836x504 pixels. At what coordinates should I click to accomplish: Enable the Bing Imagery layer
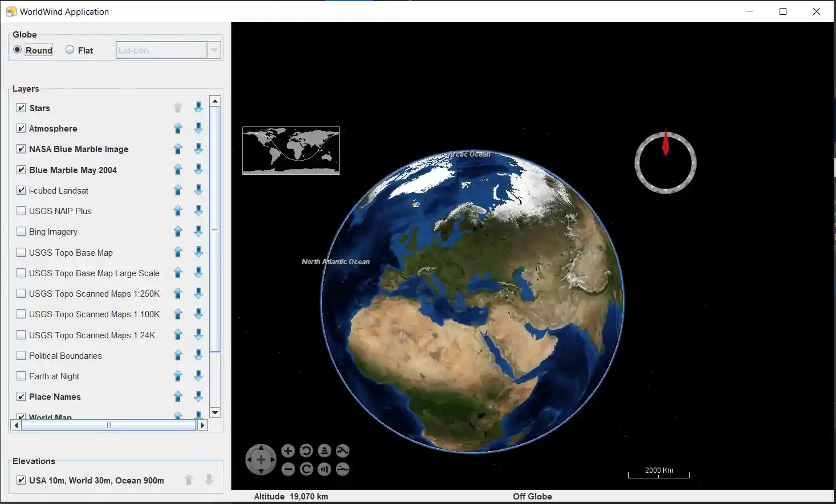click(x=21, y=232)
